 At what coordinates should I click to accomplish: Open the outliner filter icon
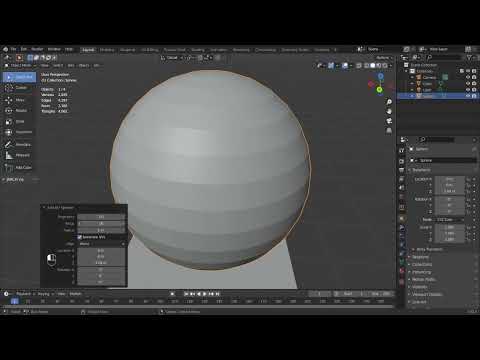[x=469, y=58]
